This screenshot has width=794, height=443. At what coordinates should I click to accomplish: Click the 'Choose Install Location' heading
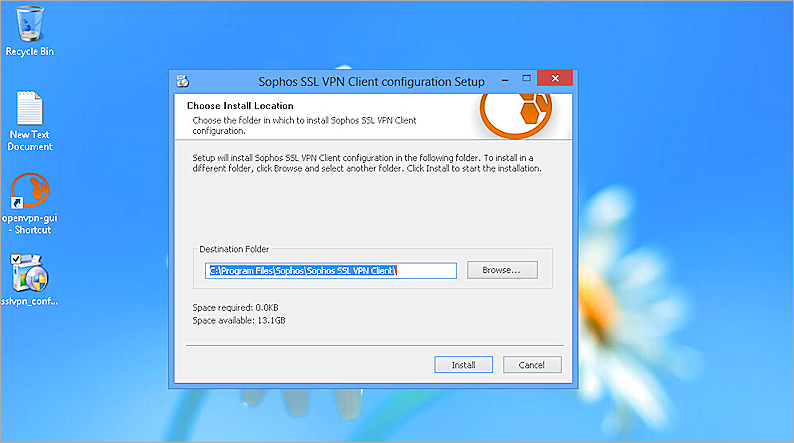click(x=240, y=106)
